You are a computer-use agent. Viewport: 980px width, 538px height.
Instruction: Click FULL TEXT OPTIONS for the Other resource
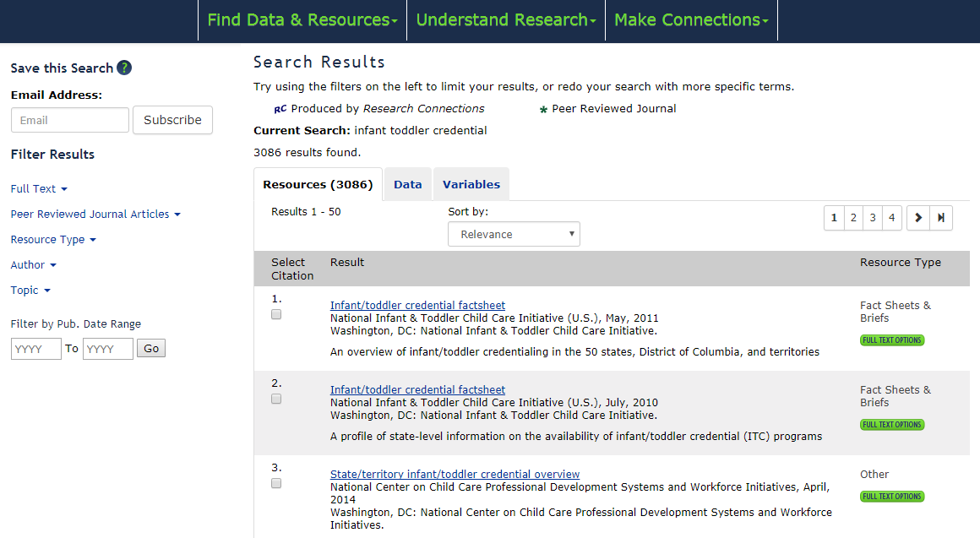pyautogui.click(x=892, y=496)
